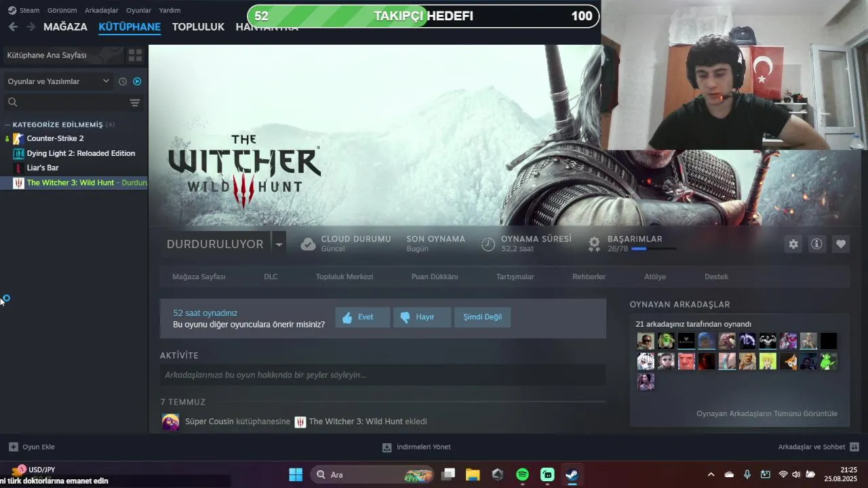View Oynayan Arkadaşların Tümünü Görüntüle link

click(x=767, y=413)
